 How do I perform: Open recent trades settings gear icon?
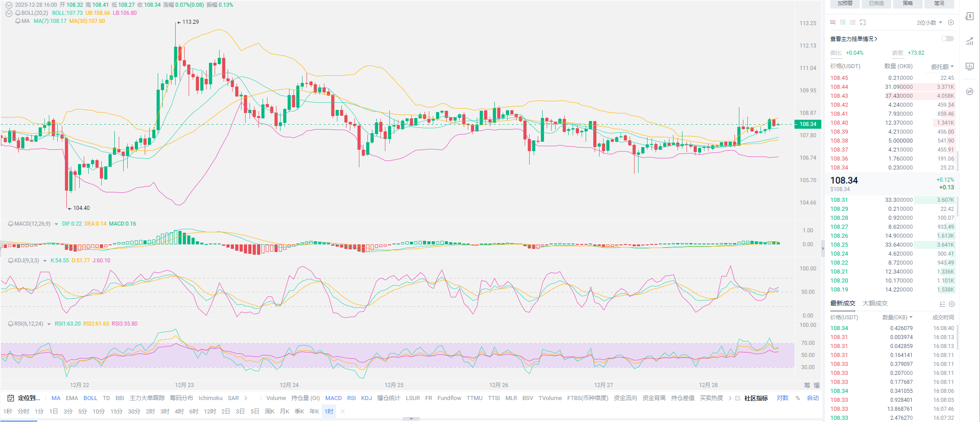(952, 304)
